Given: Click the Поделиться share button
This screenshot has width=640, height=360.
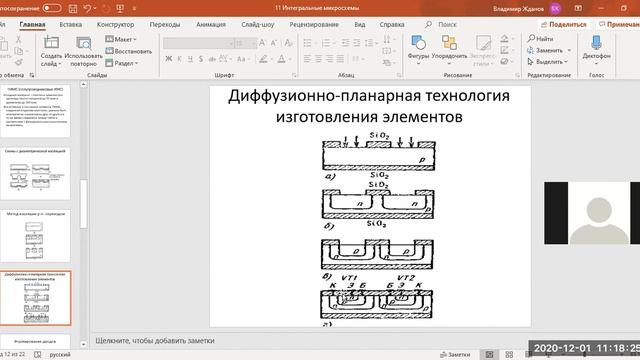Looking at the screenshot, I should click(x=563, y=24).
